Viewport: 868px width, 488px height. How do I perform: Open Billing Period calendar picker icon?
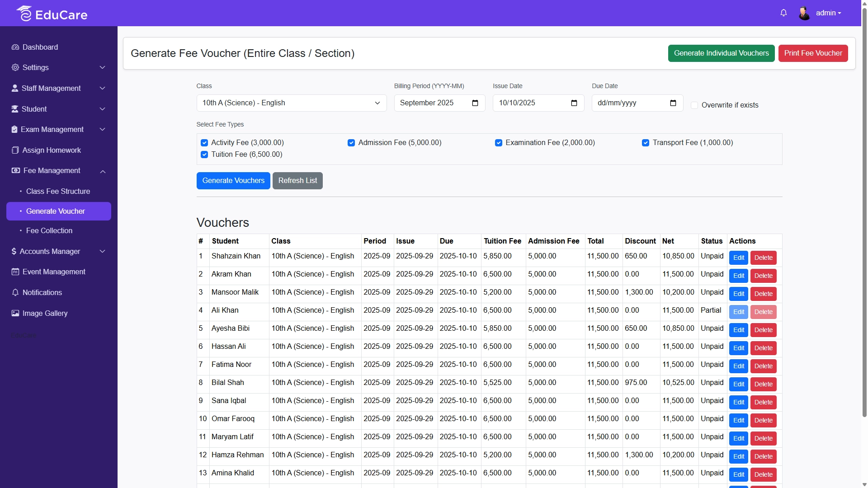tap(475, 103)
